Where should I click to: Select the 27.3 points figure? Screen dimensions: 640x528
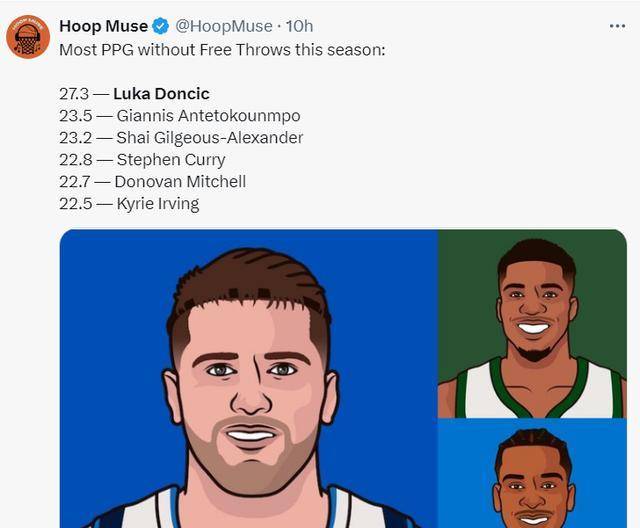pyautogui.click(x=74, y=94)
